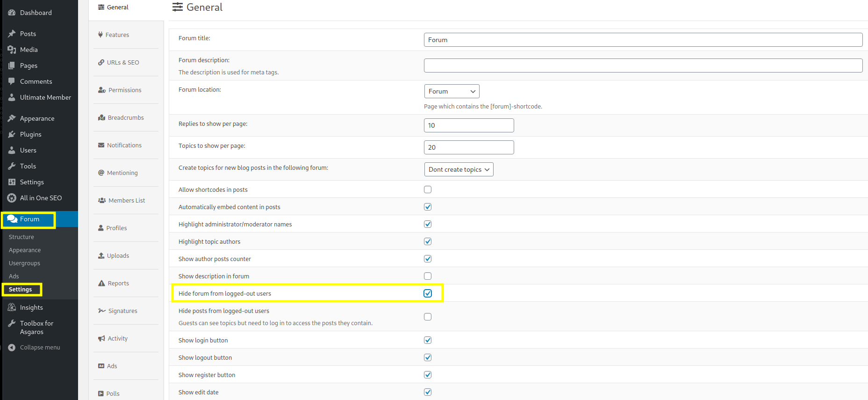Uncheck Hide forum from logged-out users
The image size is (868, 400).
[428, 293]
